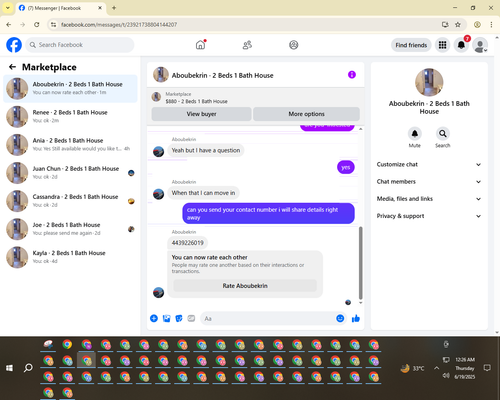The height and width of the screenshot is (400, 500).
Task: Click the 'Yeah but I have a question' message
Action: pyautogui.click(x=206, y=150)
